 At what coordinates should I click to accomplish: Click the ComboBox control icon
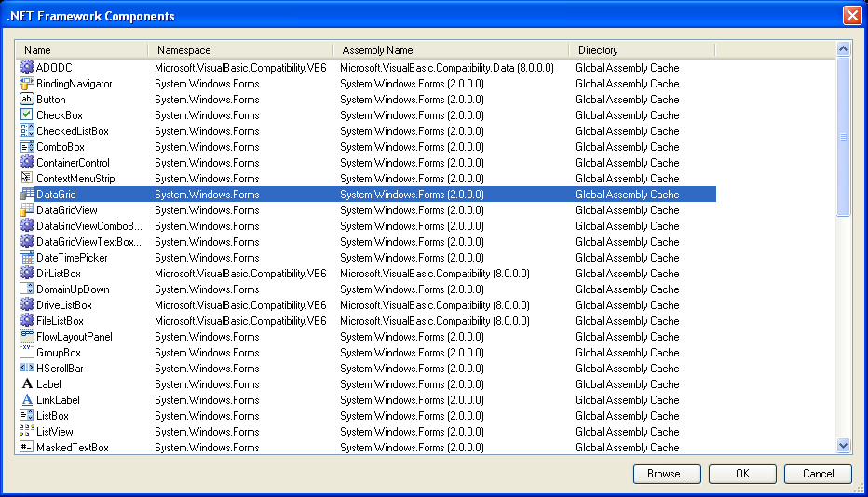pos(27,147)
